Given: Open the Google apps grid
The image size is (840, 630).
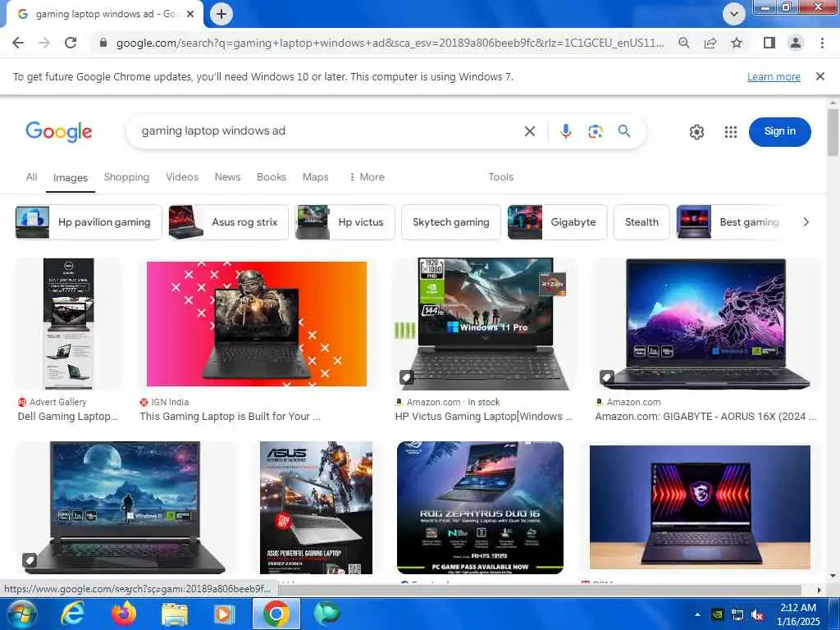Looking at the screenshot, I should (x=731, y=132).
